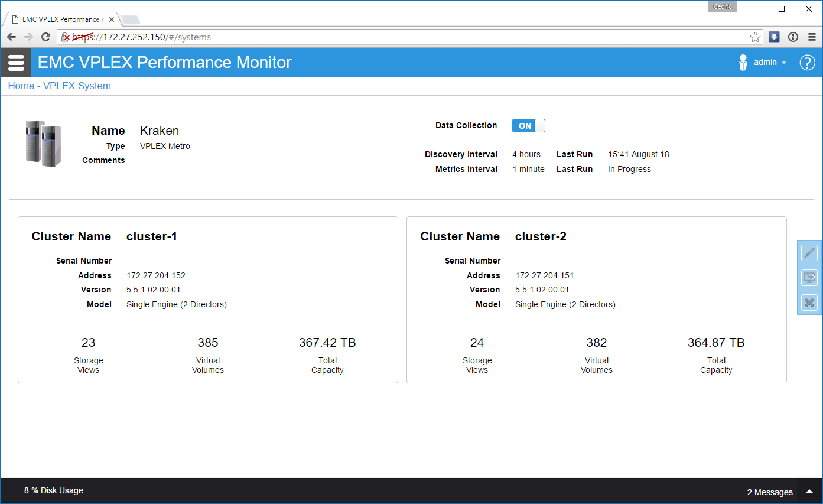Close the EMC VPLEX Performance tab
The height and width of the screenshot is (504, 823).
coord(112,19)
